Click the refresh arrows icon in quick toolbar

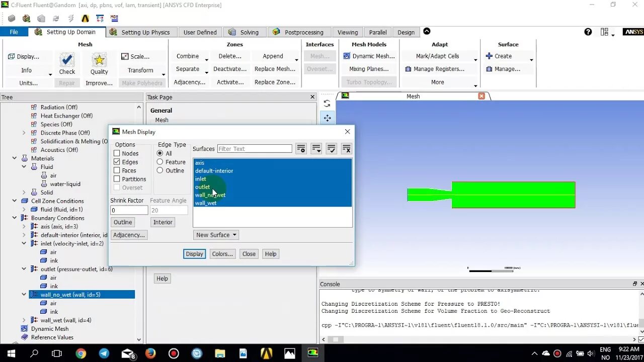coord(56,19)
